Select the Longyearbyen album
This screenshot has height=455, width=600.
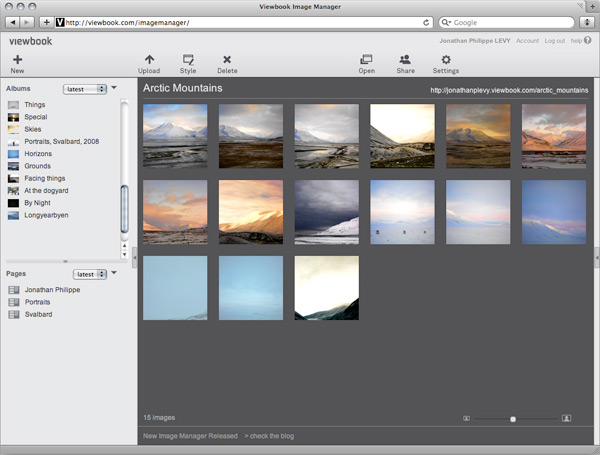pos(46,215)
